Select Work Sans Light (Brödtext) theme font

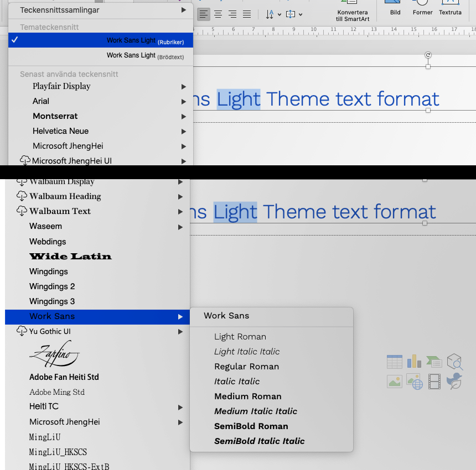tap(101, 55)
